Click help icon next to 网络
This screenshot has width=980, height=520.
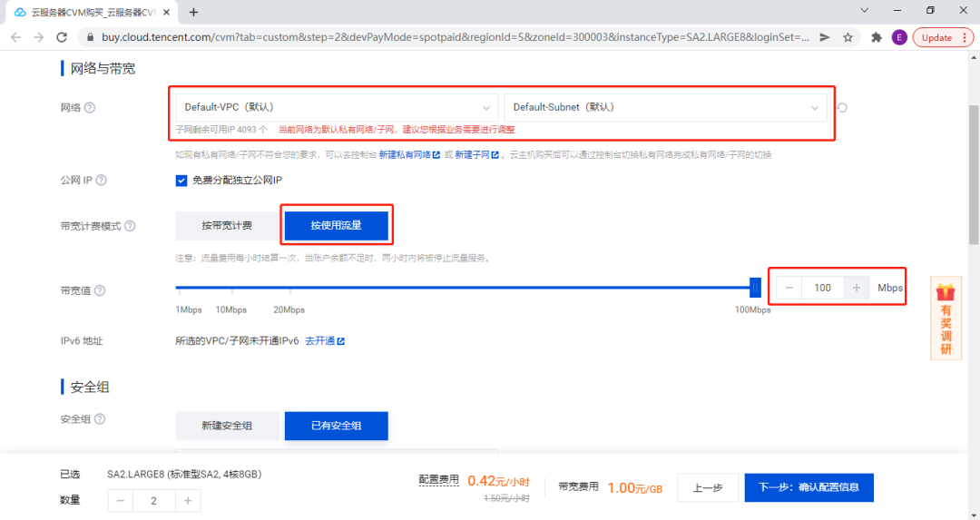click(x=90, y=107)
